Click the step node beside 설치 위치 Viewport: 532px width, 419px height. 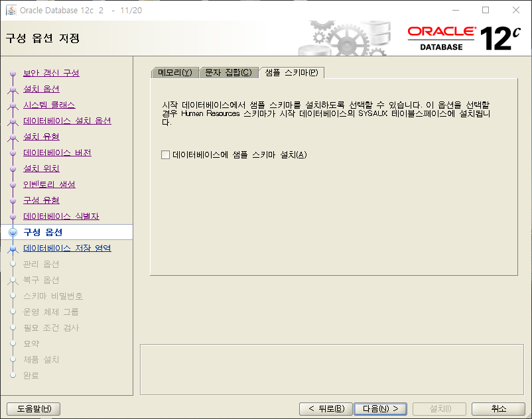tap(13, 169)
